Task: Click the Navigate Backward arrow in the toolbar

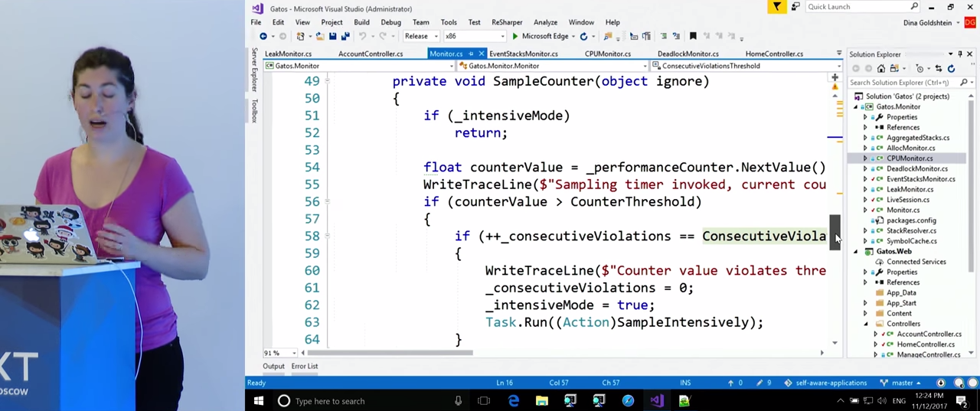Action: pos(263,37)
